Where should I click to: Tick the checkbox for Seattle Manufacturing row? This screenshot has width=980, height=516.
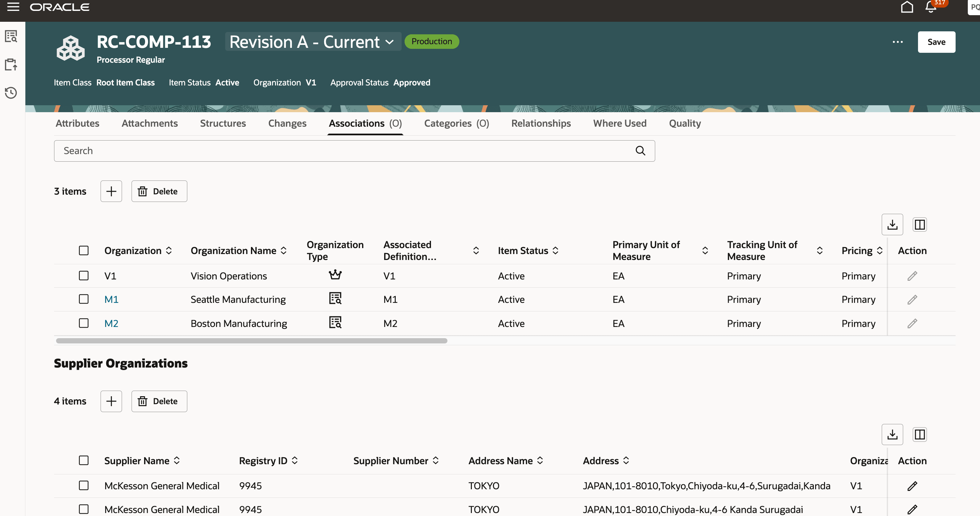84,299
